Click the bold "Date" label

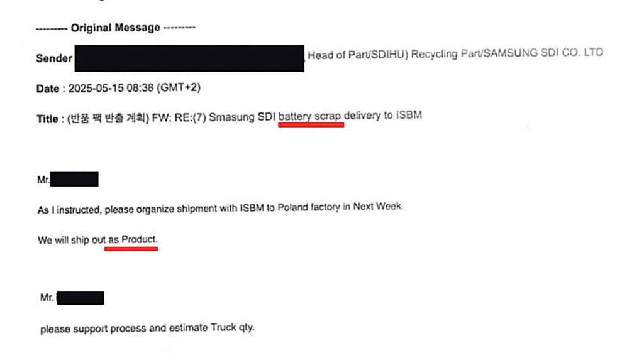coord(47,89)
